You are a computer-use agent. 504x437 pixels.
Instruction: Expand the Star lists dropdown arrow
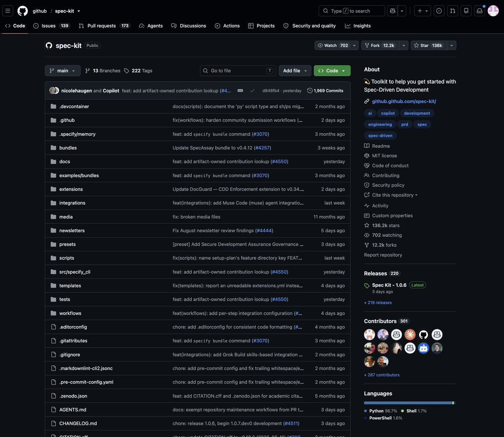[451, 45]
